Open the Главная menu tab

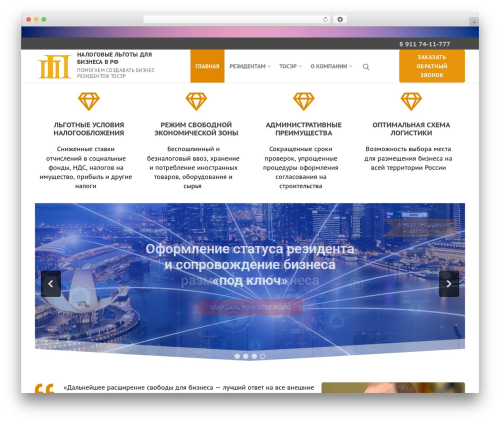(x=207, y=66)
